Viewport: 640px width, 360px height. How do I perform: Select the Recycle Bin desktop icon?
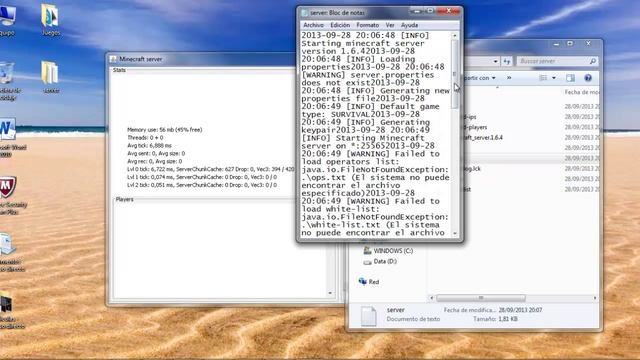tap(7, 80)
